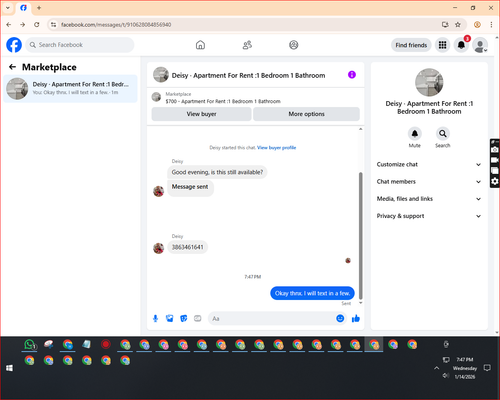Go back from Marketplace with arrow
The image size is (500, 400).
point(12,67)
